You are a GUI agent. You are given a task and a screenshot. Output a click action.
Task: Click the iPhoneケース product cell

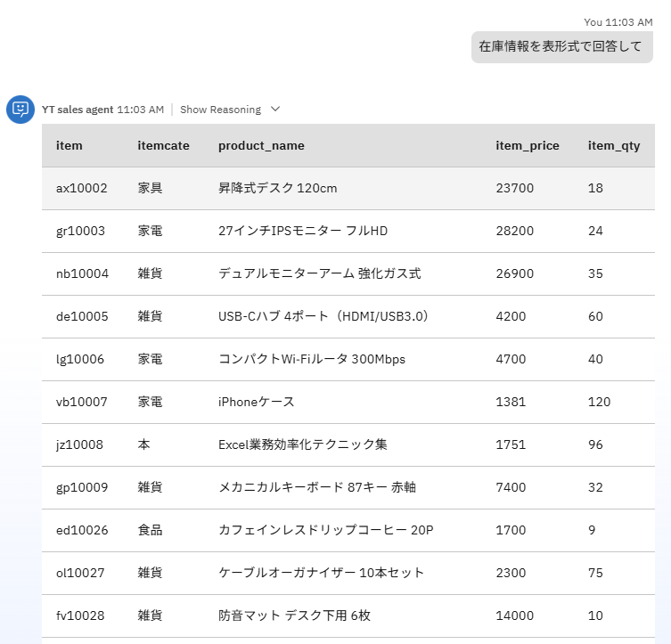[x=257, y=403]
